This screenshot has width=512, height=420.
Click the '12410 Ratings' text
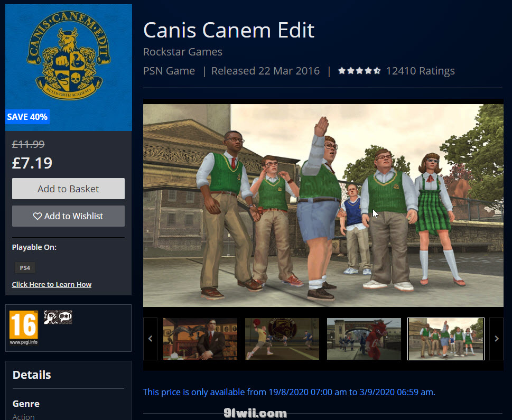pos(420,71)
